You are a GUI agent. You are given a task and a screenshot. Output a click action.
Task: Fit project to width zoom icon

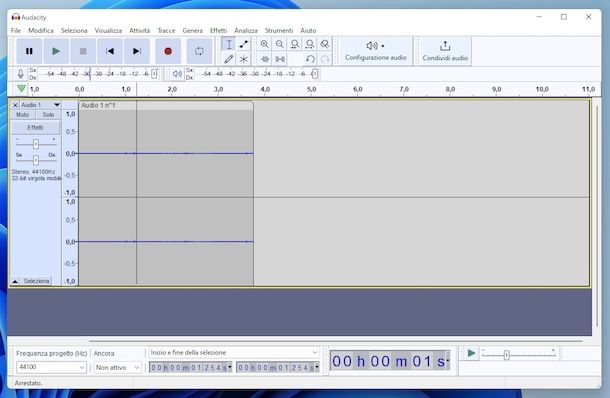[310, 44]
